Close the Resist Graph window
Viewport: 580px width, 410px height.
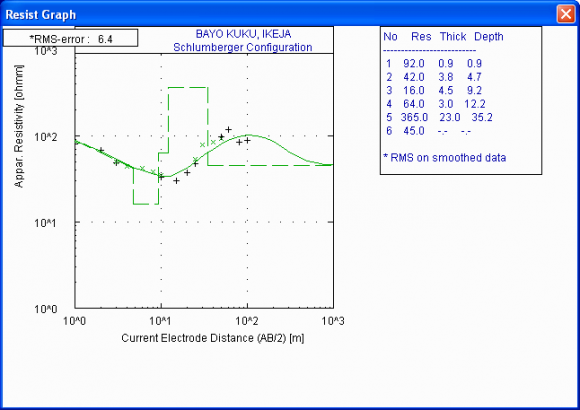tap(566, 14)
